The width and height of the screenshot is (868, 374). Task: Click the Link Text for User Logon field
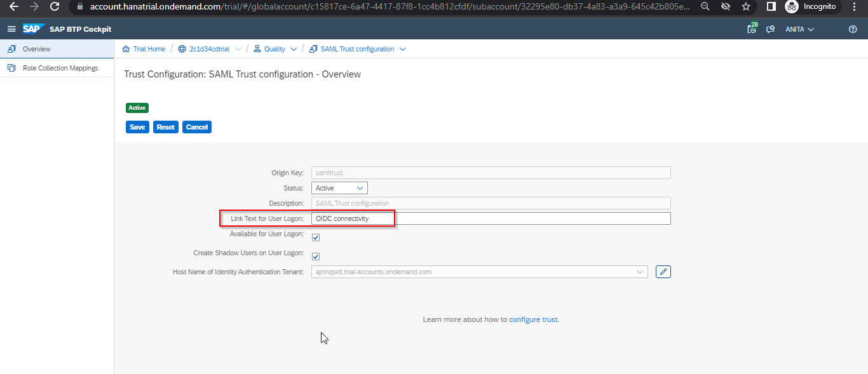[353, 218]
